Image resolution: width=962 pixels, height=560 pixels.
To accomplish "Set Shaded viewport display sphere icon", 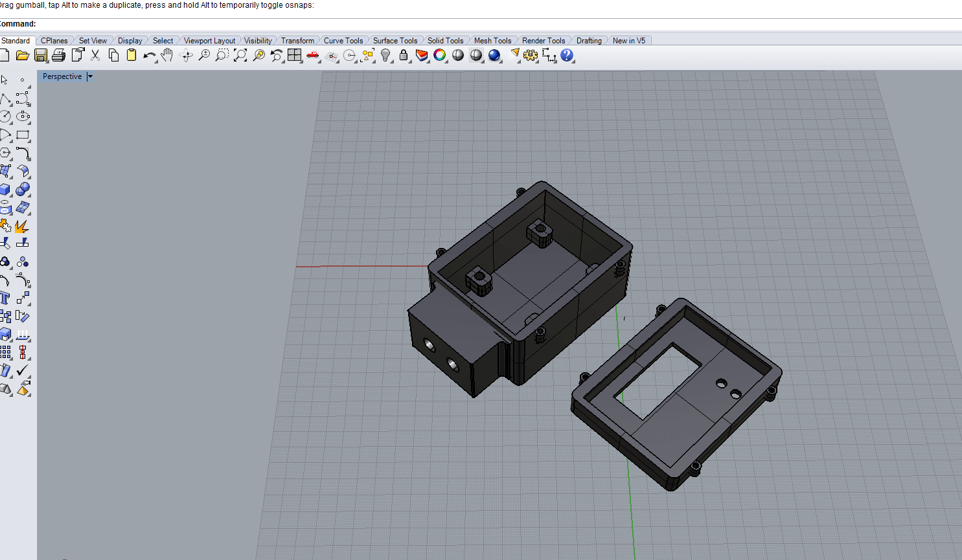I will pyautogui.click(x=458, y=56).
